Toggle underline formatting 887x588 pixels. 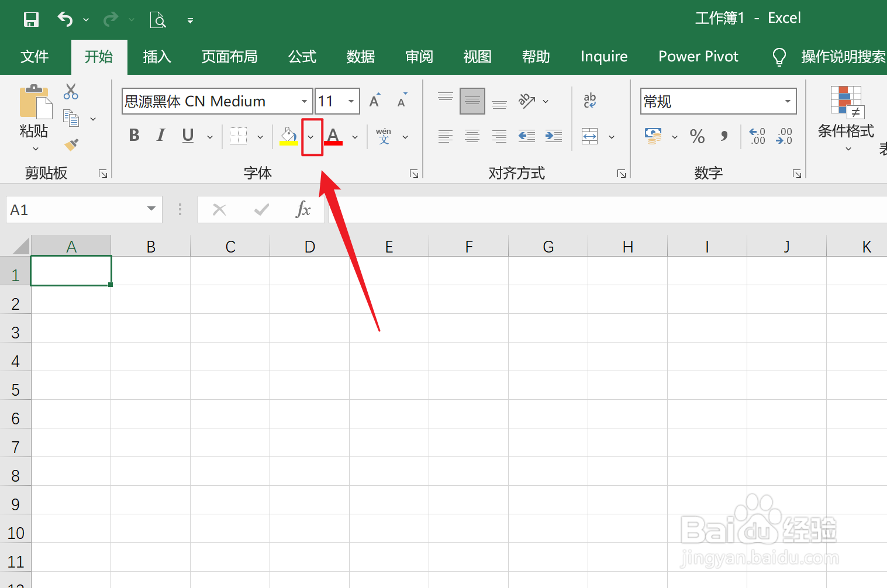[x=187, y=136]
